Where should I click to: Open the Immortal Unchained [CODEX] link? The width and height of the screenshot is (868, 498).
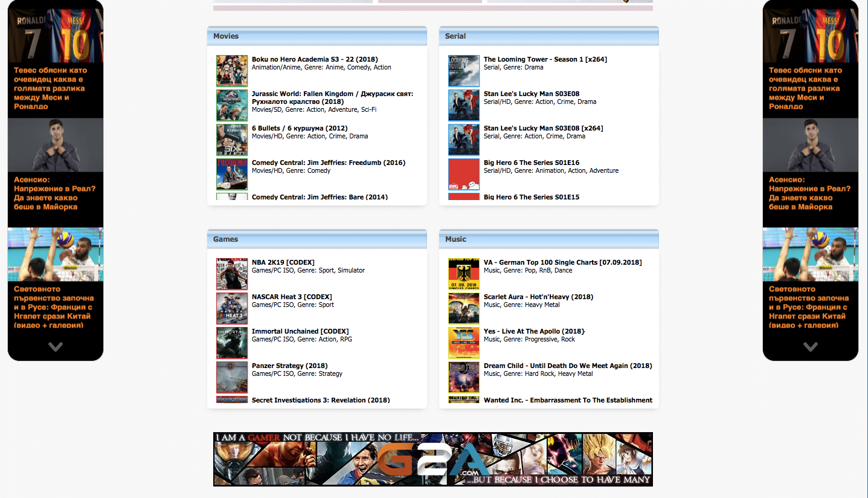[x=300, y=331]
